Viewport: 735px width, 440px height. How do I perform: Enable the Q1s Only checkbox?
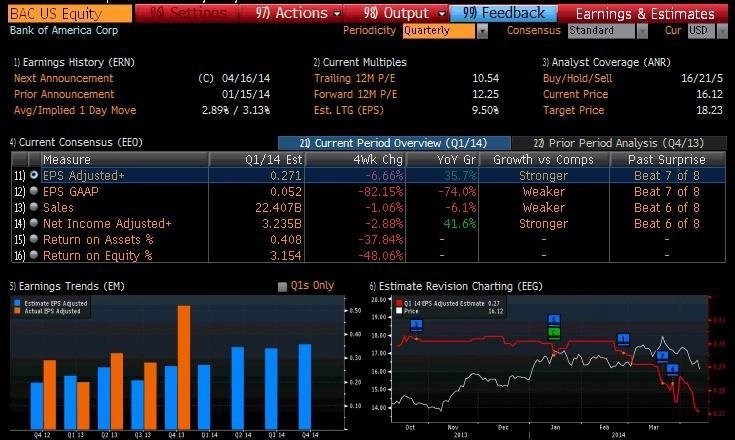[x=282, y=286]
